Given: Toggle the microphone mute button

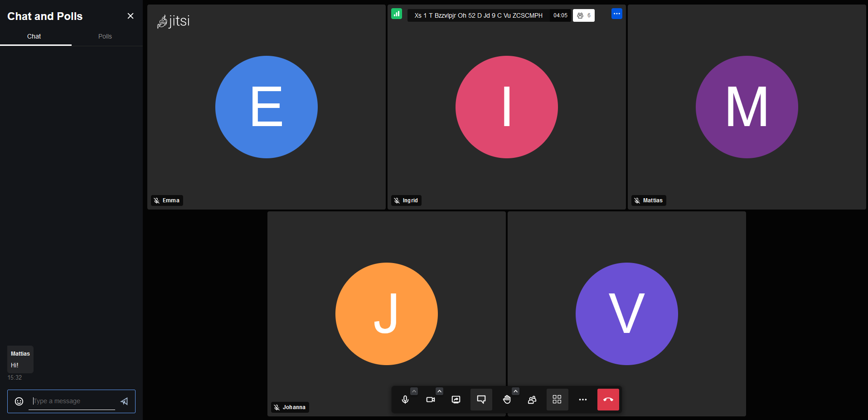Looking at the screenshot, I should [405, 400].
